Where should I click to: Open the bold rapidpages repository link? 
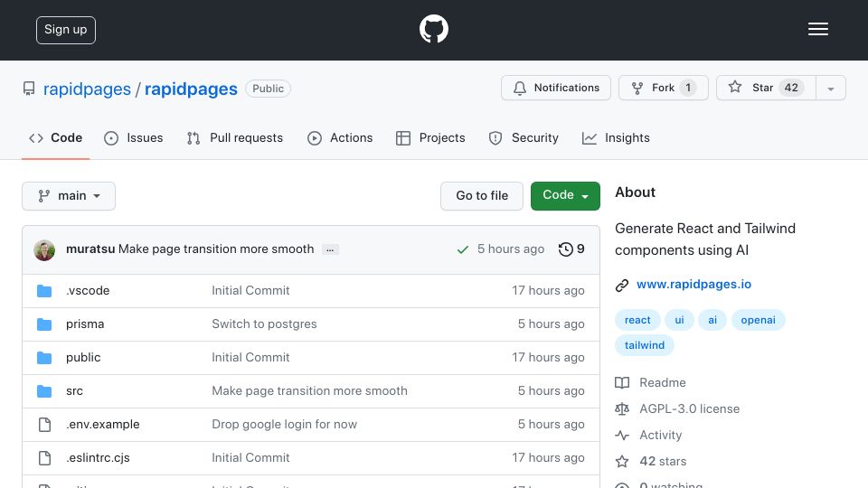pyautogui.click(x=191, y=89)
